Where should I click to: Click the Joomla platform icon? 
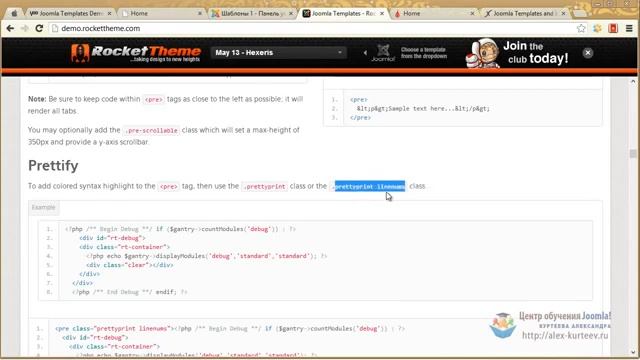point(383,53)
